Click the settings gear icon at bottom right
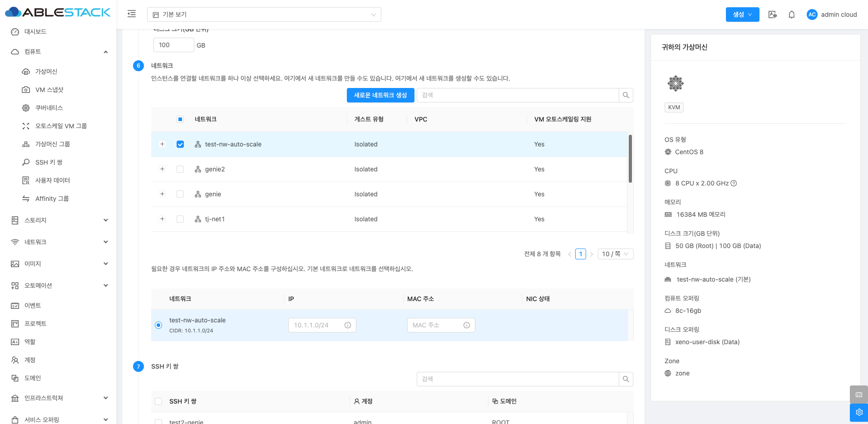Screen dimensions: 868x424 [858, 412]
